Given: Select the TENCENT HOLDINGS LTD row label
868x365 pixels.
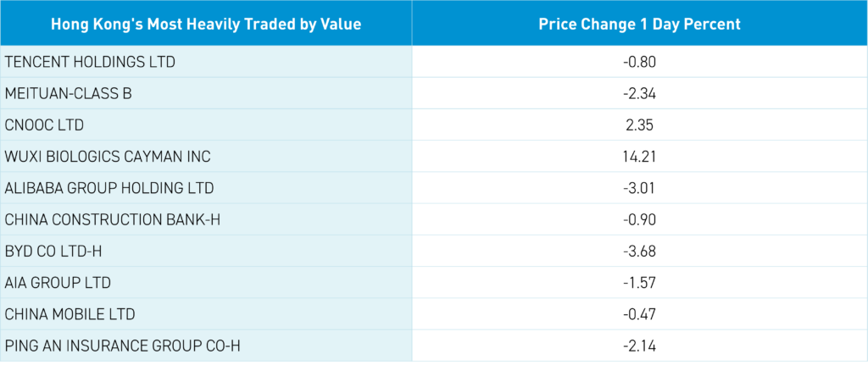Looking at the screenshot, I should (90, 62).
